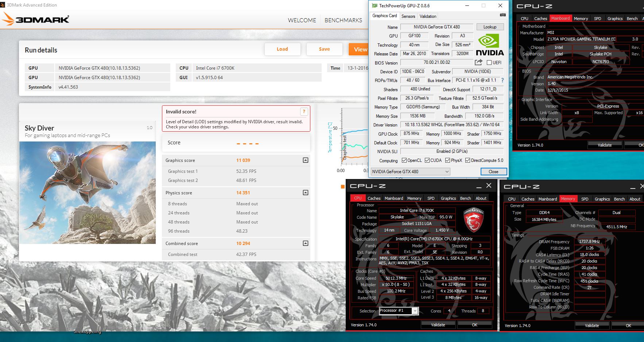Open Graphics tab in CPU-Z Memory window
Viewport: 644px width, 342px height.
point(602,199)
